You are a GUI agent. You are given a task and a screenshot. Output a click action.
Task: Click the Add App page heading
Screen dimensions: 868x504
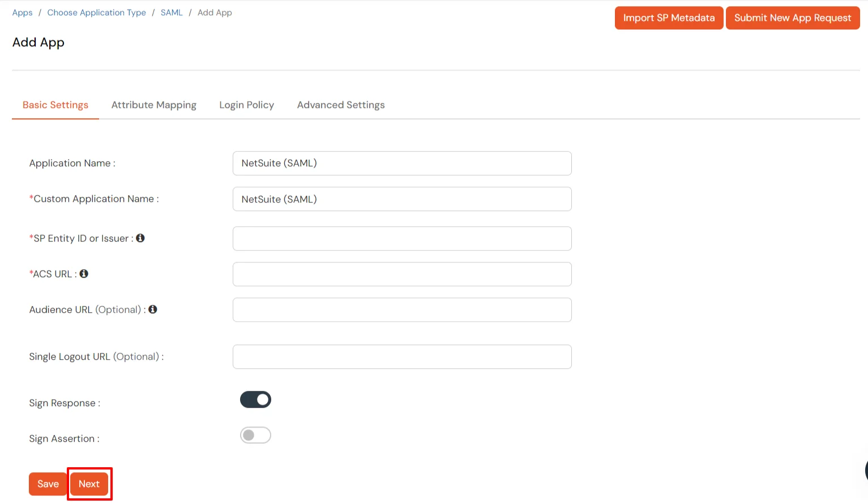click(x=39, y=42)
